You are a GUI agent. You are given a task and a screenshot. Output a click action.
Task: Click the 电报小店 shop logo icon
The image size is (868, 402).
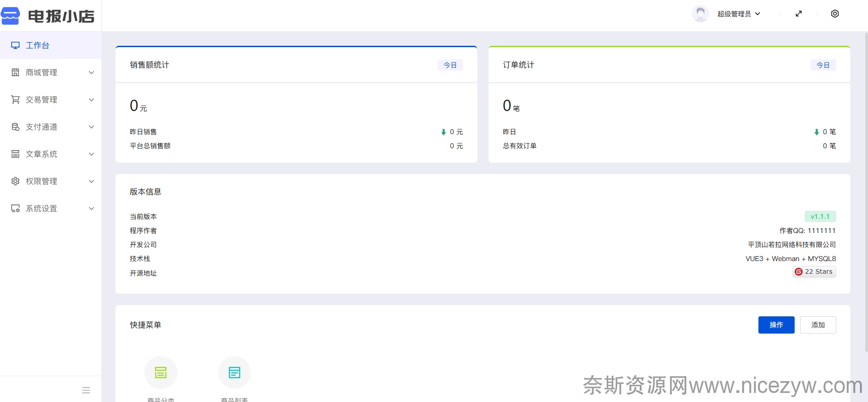pos(10,16)
